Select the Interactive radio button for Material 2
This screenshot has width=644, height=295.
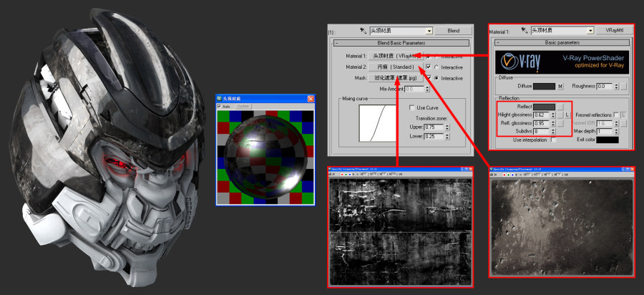pyautogui.click(x=436, y=67)
